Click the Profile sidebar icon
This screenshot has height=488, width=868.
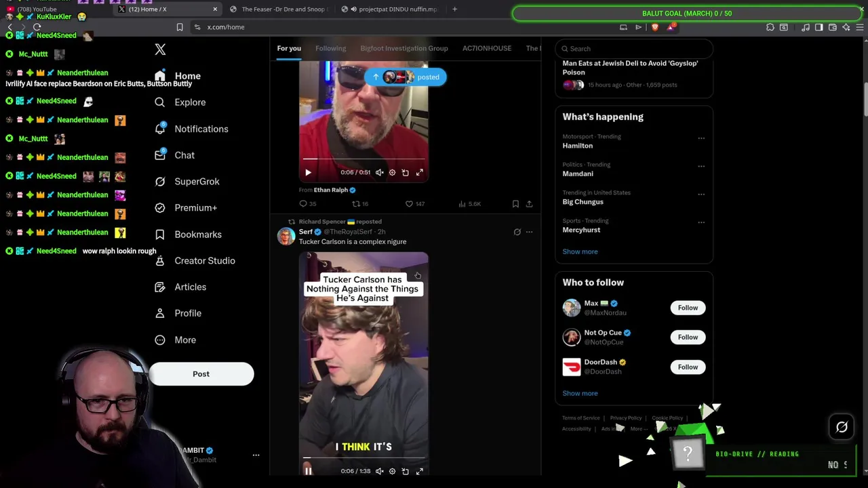tap(160, 313)
